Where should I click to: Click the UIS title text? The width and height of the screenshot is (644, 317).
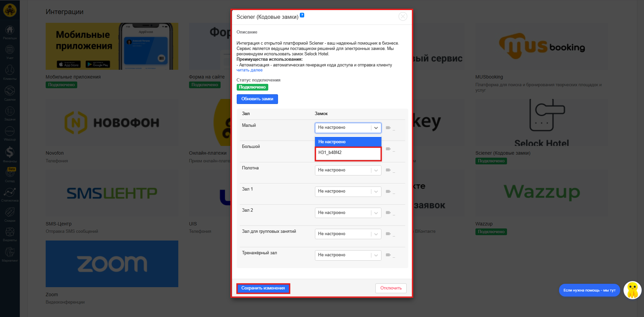pyautogui.click(x=193, y=224)
